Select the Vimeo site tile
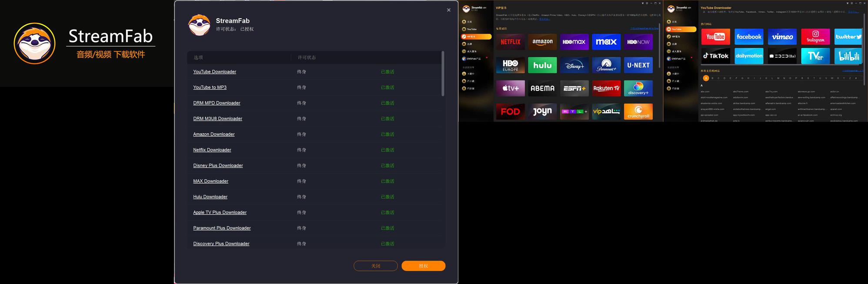The image size is (868, 284). point(782,37)
